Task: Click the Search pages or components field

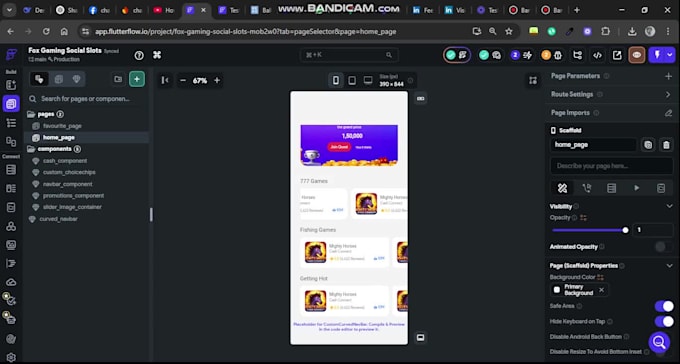Action: [87, 99]
